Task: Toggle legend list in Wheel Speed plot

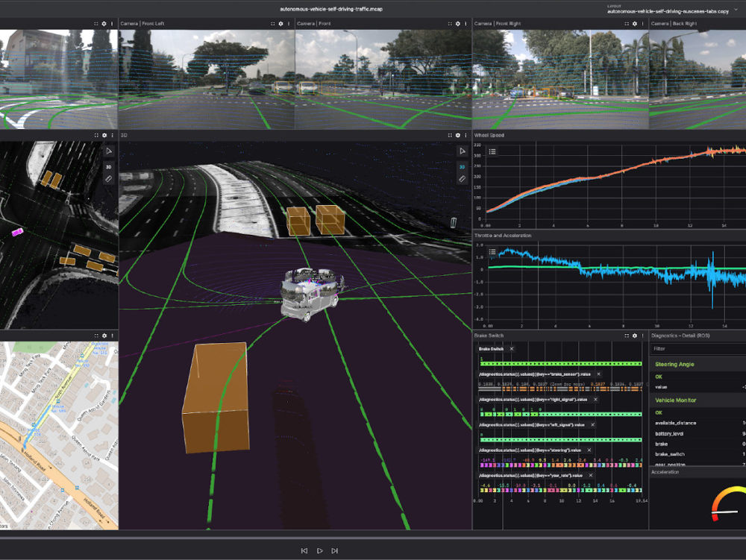Action: click(492, 151)
